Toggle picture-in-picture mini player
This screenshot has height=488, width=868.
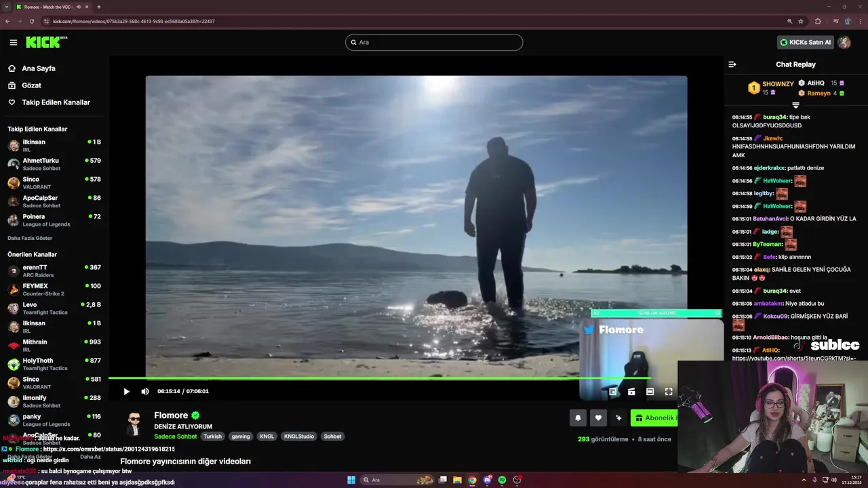coord(613,391)
